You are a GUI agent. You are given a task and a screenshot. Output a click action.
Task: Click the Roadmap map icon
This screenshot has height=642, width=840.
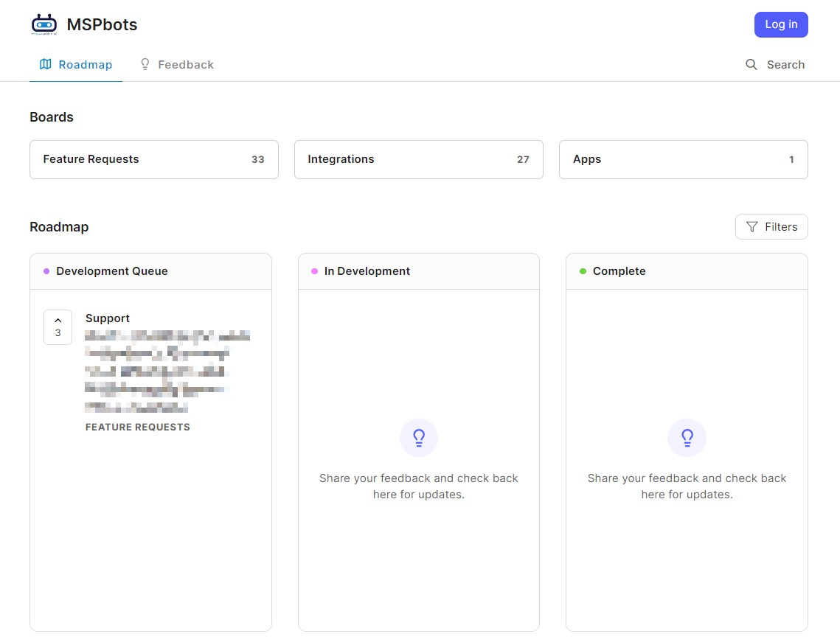coord(46,64)
